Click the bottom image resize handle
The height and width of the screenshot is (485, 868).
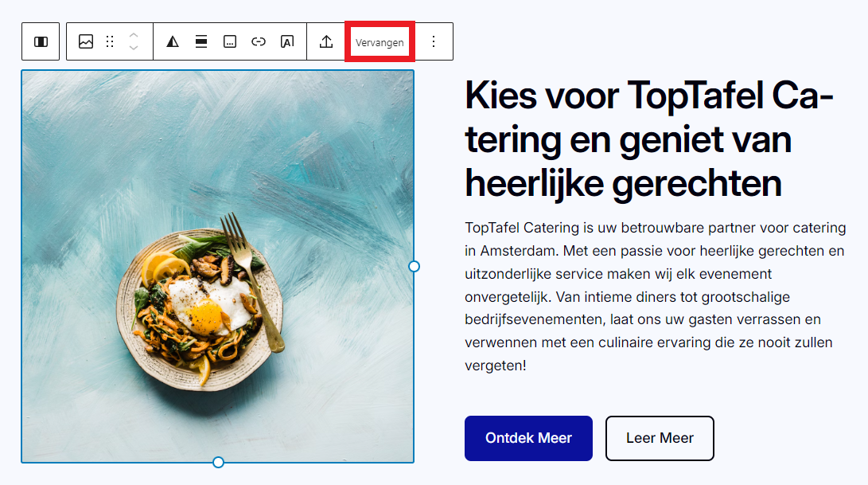point(218,462)
